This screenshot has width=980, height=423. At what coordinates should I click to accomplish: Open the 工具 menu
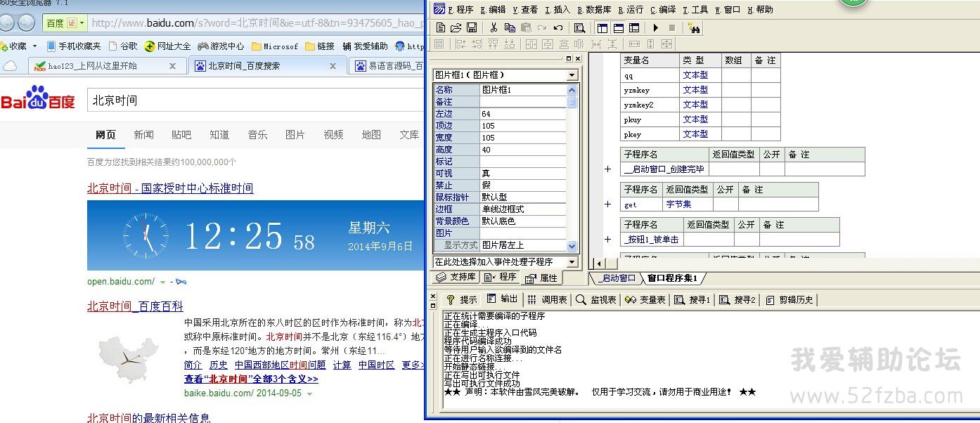tap(696, 10)
